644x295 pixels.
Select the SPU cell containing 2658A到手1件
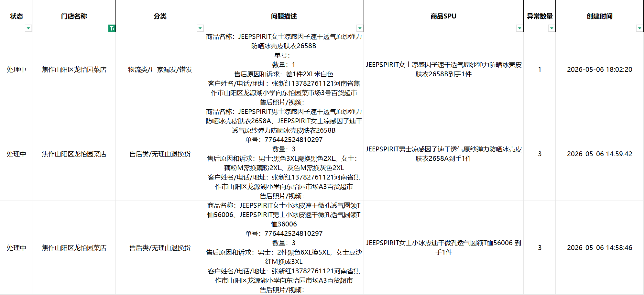(443, 154)
